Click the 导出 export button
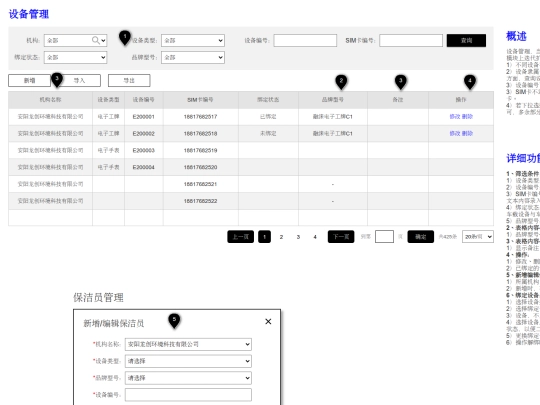540x405 pixels. click(x=129, y=80)
